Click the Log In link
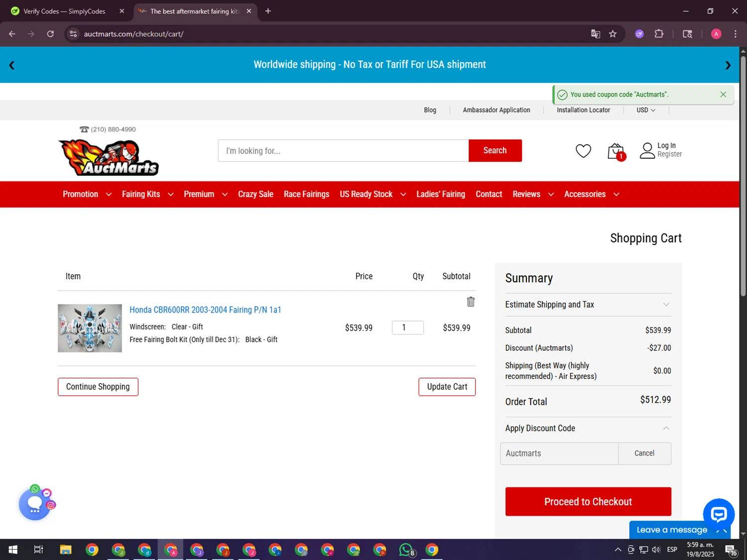This screenshot has height=560, width=747. 666,145
